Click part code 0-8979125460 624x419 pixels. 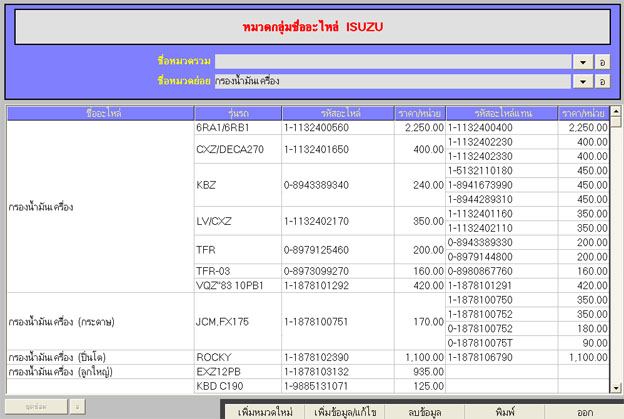pyautogui.click(x=338, y=250)
